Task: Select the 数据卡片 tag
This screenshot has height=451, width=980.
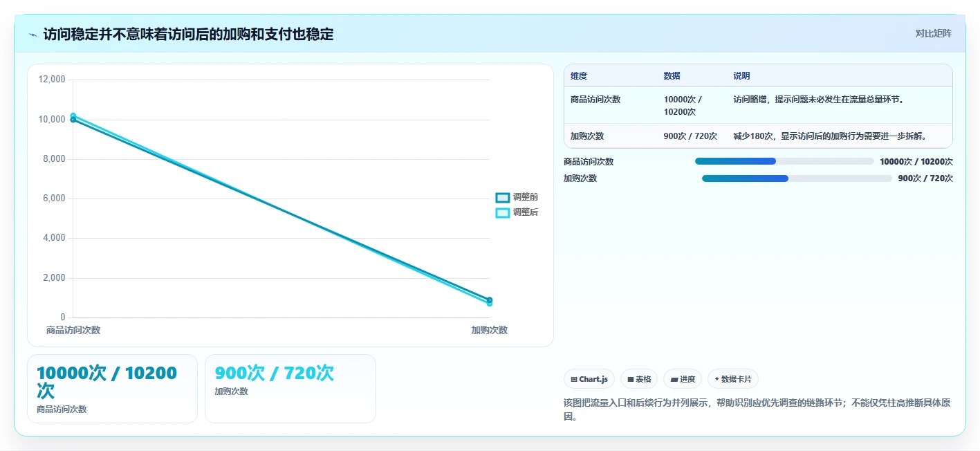Action: (x=733, y=379)
